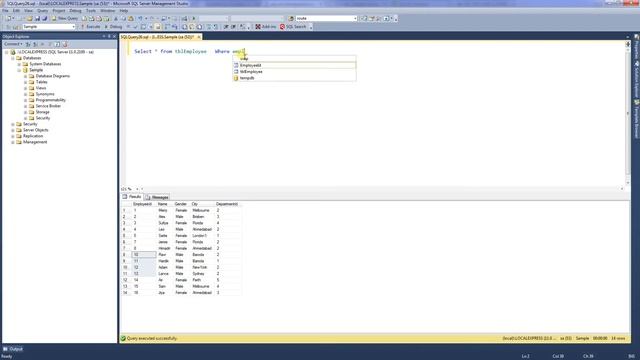Select the Service Broker tree item
The width and height of the screenshot is (640, 360).
pyautogui.click(x=48, y=106)
